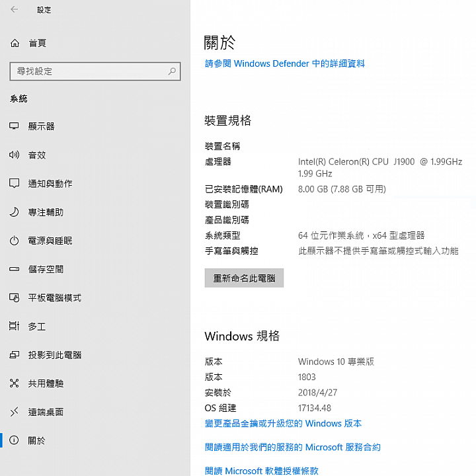
Task: Click the 裝置名稱 label
Action: coord(222,146)
